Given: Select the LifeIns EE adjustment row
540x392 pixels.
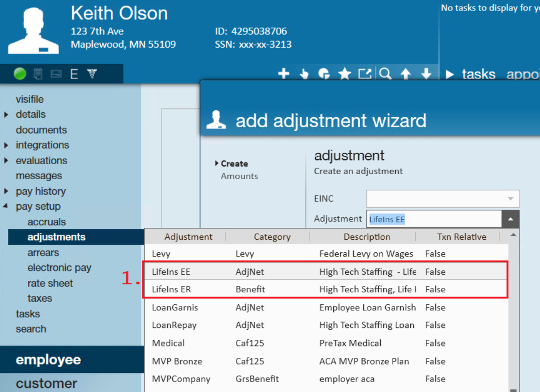Looking at the screenshot, I should point(326,272).
